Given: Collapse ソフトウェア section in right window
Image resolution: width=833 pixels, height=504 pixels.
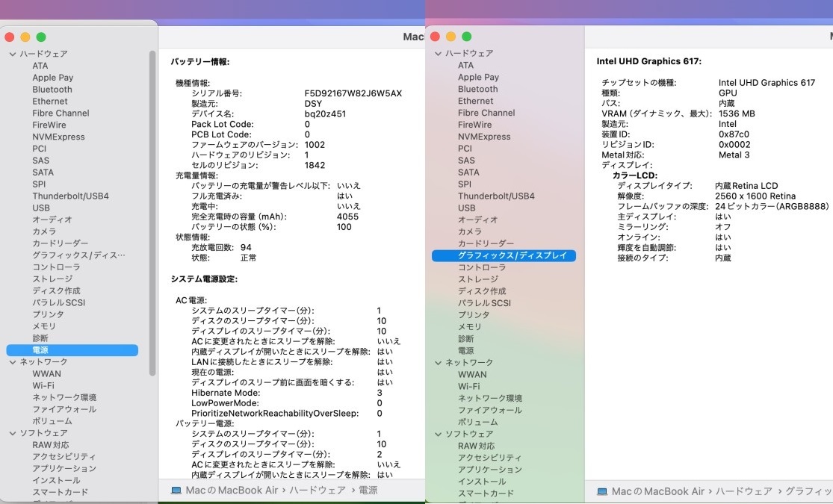Looking at the screenshot, I should [438, 435].
